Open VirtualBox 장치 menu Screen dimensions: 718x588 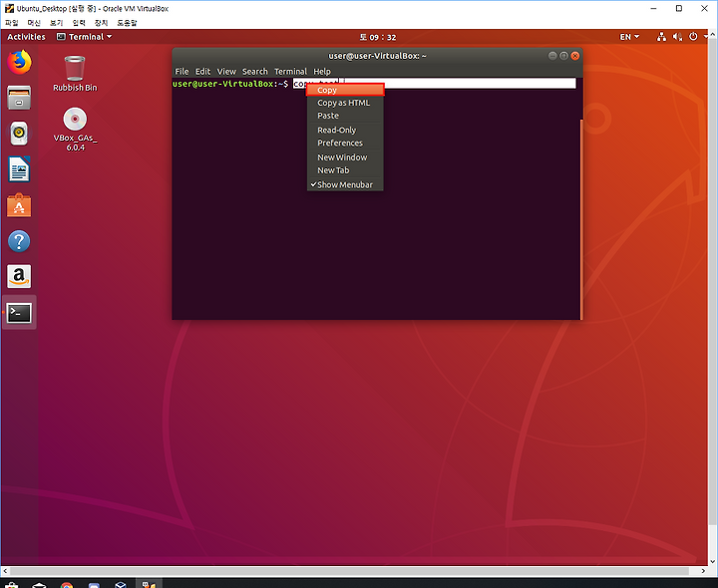tap(101, 22)
